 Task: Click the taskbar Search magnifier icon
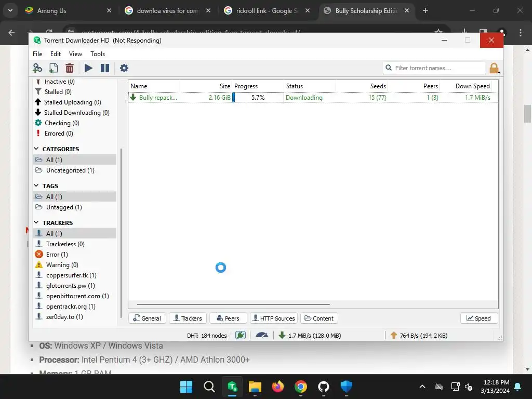(209, 387)
